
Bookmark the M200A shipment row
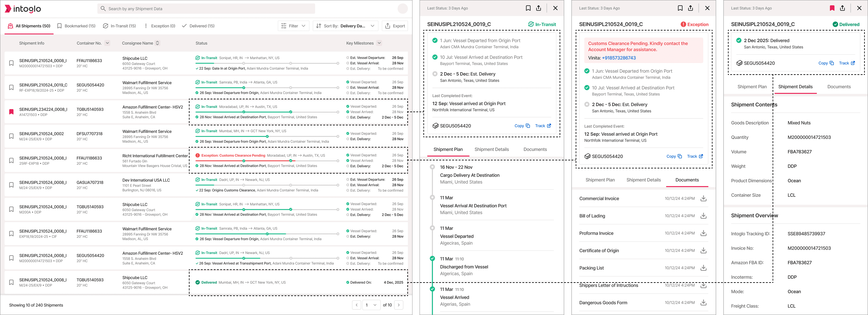11,209
